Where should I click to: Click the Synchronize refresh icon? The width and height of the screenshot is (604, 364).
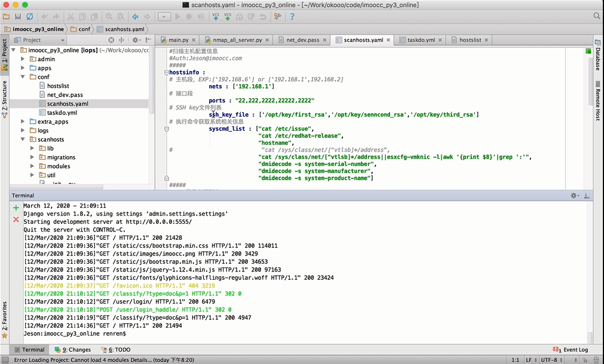[x=30, y=17]
